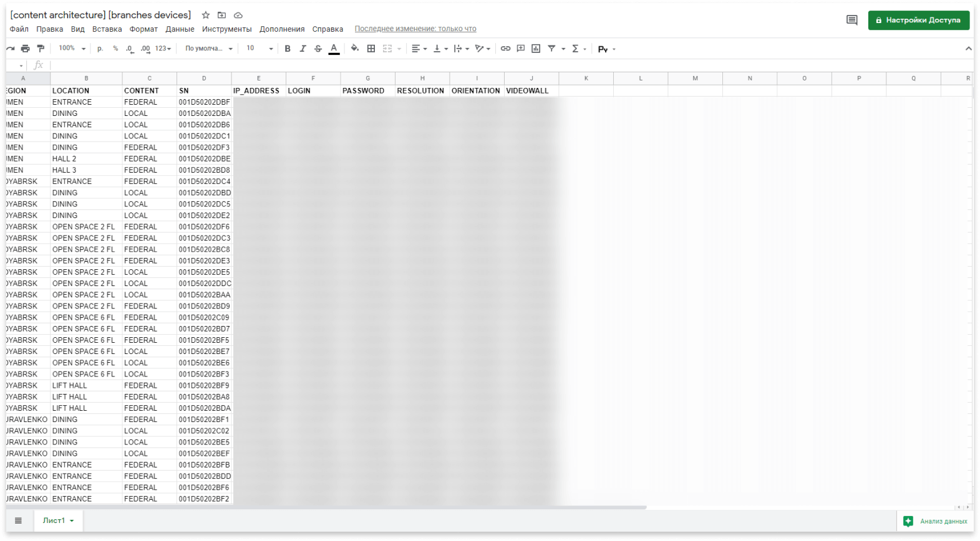
Task: Open vertical align dropdown
Action: point(440,49)
